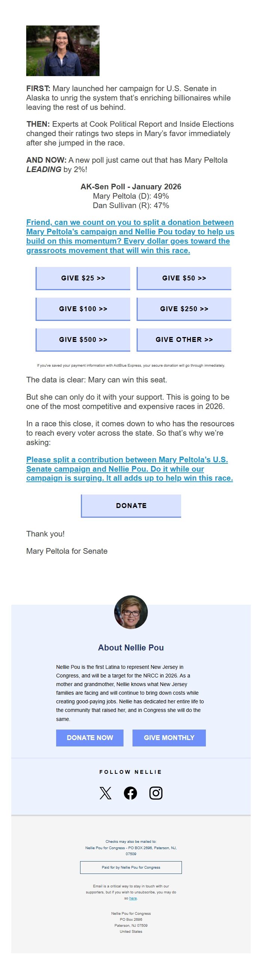Screen dimensions: 262x980
Task: Select the GIVE $250 donation amount
Action: 184,309
